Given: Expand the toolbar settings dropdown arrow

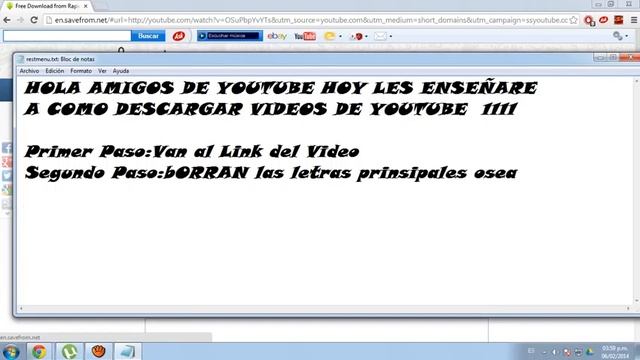Looking at the screenshot, I should [x=627, y=36].
